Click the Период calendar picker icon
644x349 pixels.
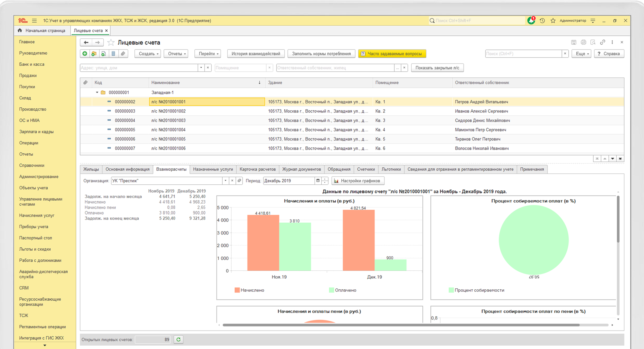pyautogui.click(x=318, y=180)
